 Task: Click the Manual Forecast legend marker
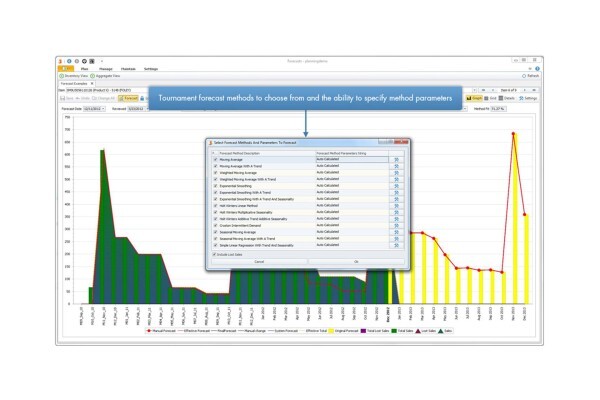pyautogui.click(x=149, y=331)
